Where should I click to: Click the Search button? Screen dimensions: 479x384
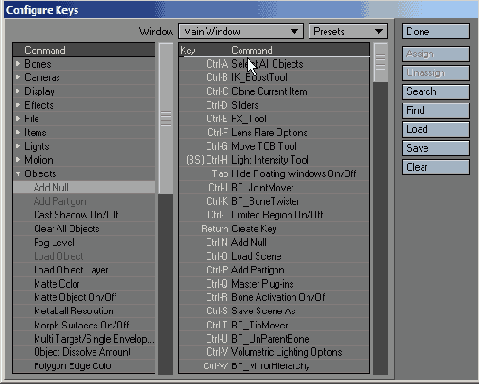pyautogui.click(x=436, y=92)
